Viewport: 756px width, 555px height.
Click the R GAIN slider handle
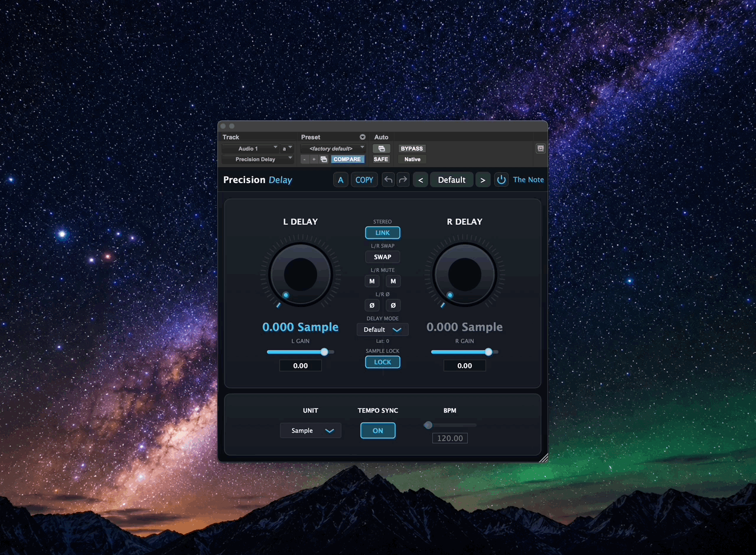coord(488,352)
